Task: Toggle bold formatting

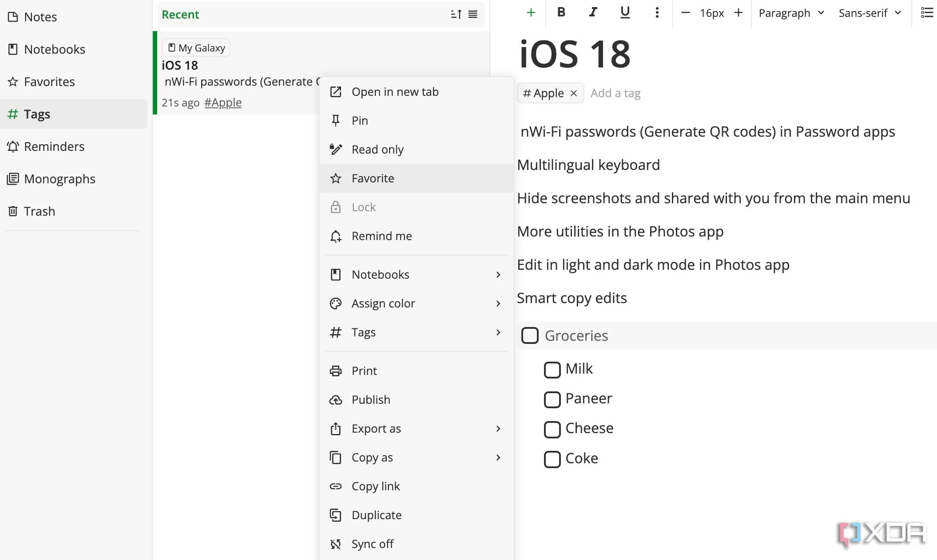Action: pyautogui.click(x=561, y=13)
